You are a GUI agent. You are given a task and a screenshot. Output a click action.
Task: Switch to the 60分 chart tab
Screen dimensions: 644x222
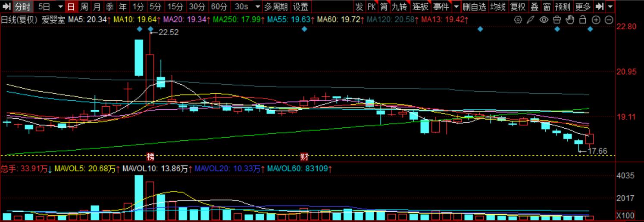(x=219, y=7)
